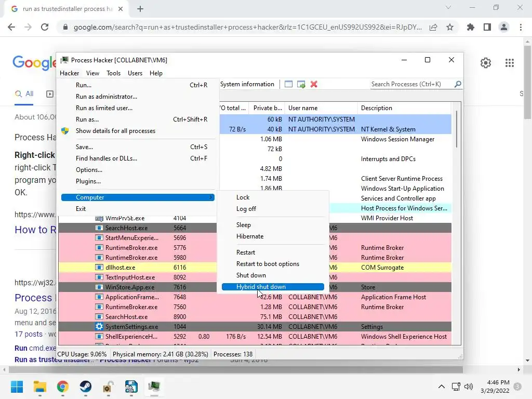Click the Description column header
The width and height of the screenshot is (532, 399).
click(404, 108)
